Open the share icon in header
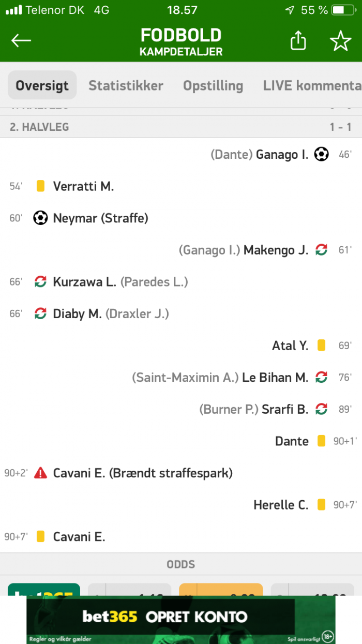 tap(298, 40)
